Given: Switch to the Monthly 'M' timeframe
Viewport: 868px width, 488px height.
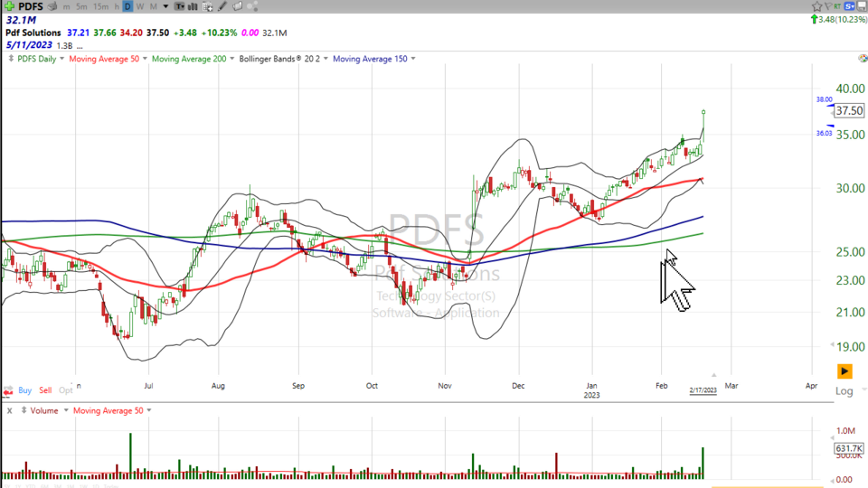Looking at the screenshot, I should pos(154,6).
